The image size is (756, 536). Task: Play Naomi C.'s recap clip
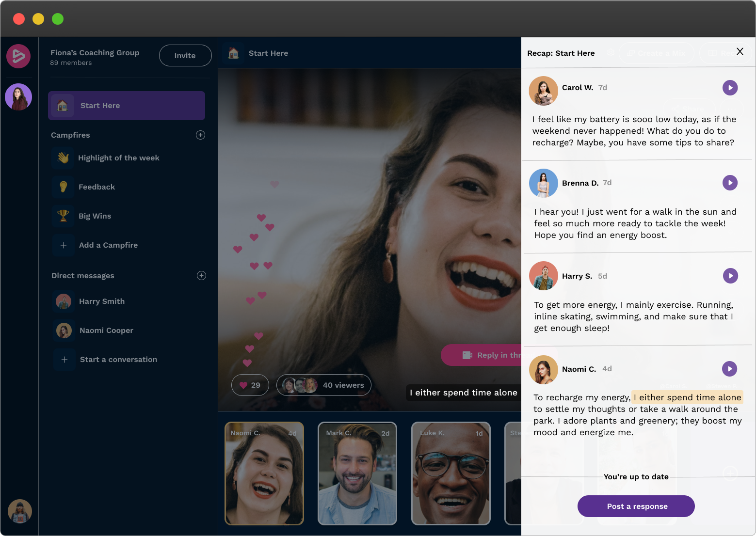[729, 369]
